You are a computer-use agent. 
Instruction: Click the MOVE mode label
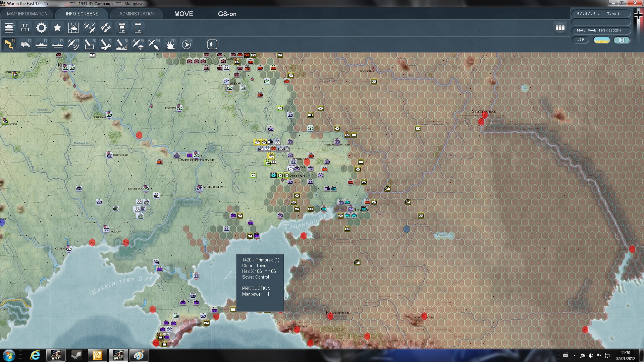(x=183, y=14)
